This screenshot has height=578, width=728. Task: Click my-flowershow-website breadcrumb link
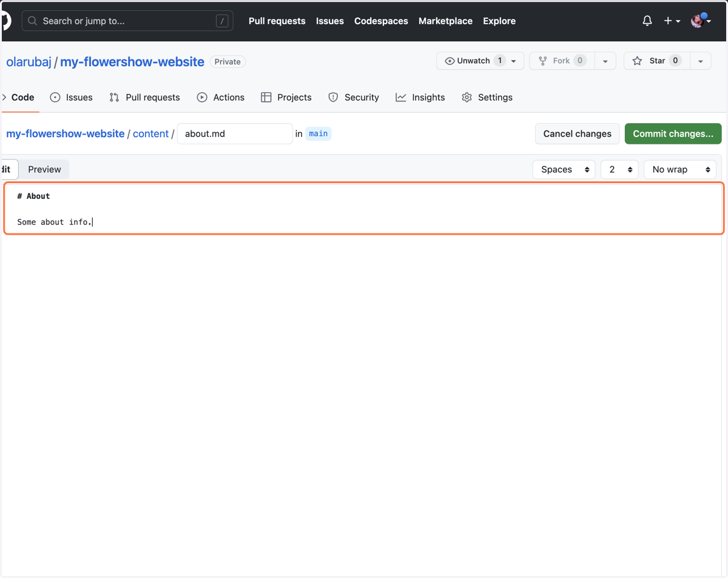click(x=66, y=133)
